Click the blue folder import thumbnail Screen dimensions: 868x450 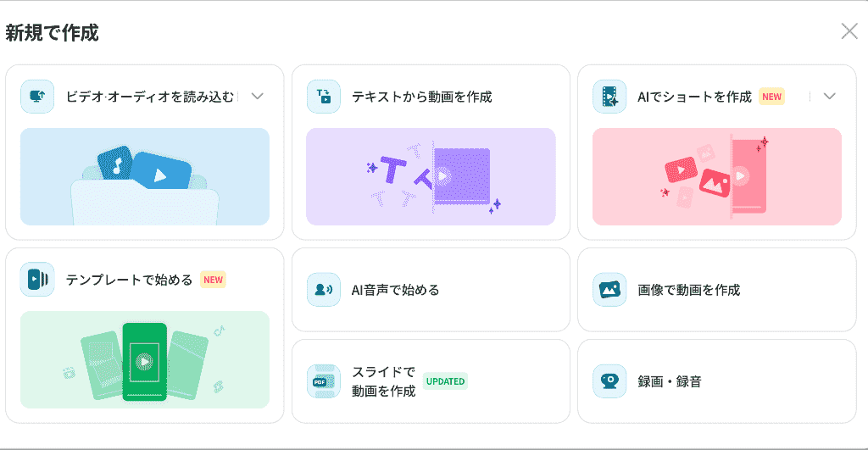tap(145, 176)
